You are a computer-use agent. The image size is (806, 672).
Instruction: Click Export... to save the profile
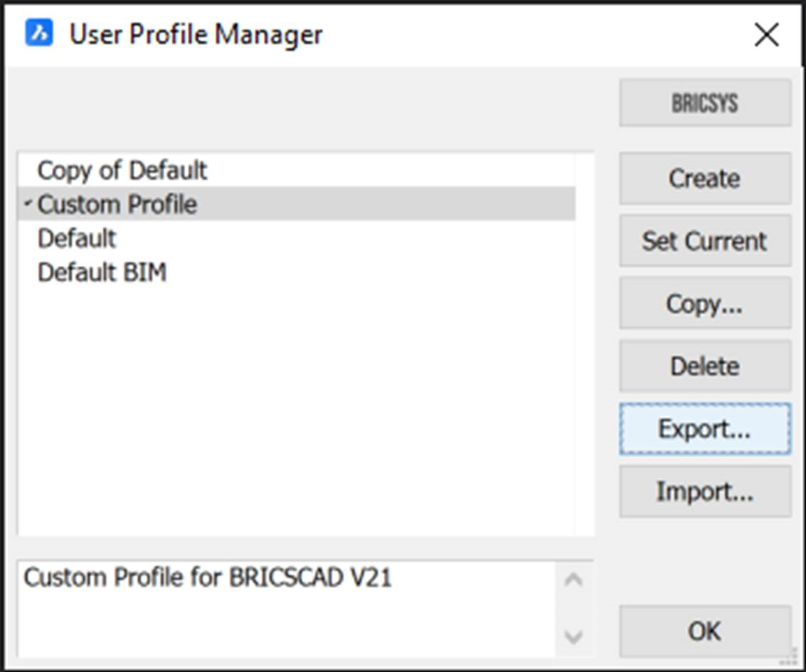pyautogui.click(x=704, y=429)
